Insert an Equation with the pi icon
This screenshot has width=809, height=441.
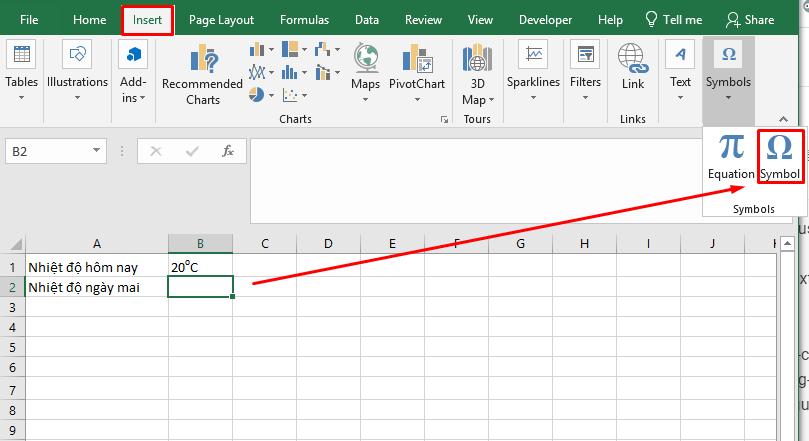(731, 148)
